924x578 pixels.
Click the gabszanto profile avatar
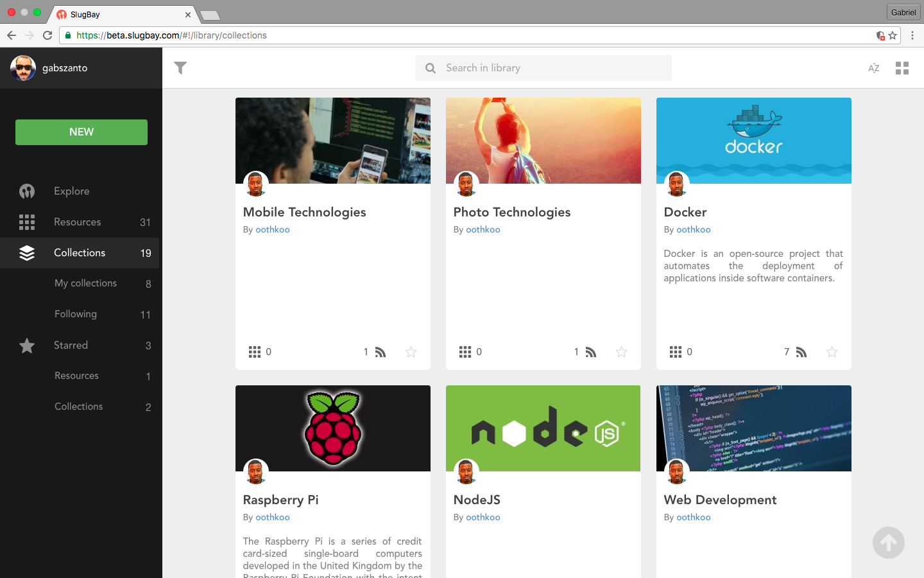[x=23, y=68]
